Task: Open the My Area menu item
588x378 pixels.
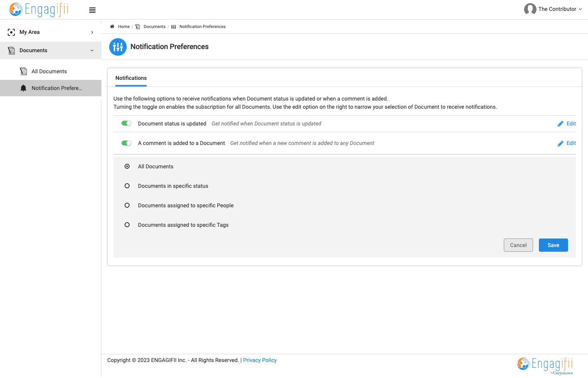Action: tap(51, 32)
